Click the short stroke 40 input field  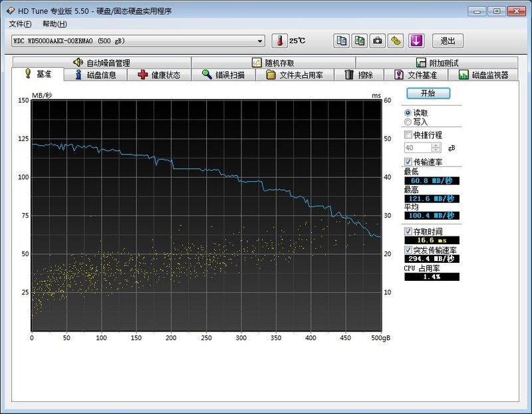[x=418, y=148]
